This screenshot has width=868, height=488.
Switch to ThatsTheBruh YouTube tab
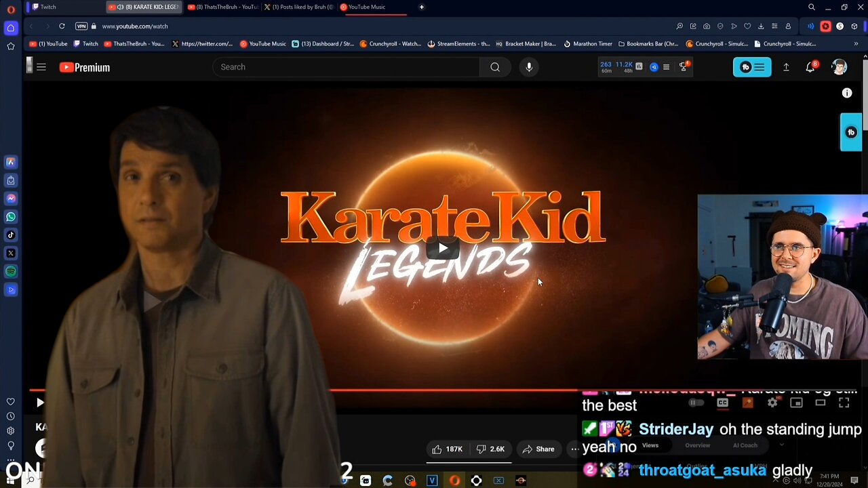tap(222, 7)
